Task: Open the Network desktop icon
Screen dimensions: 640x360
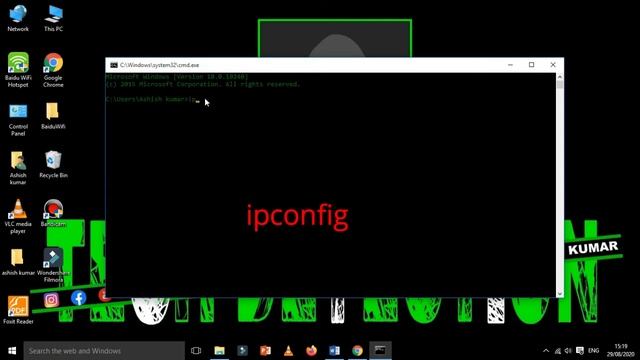Action: click(x=18, y=18)
